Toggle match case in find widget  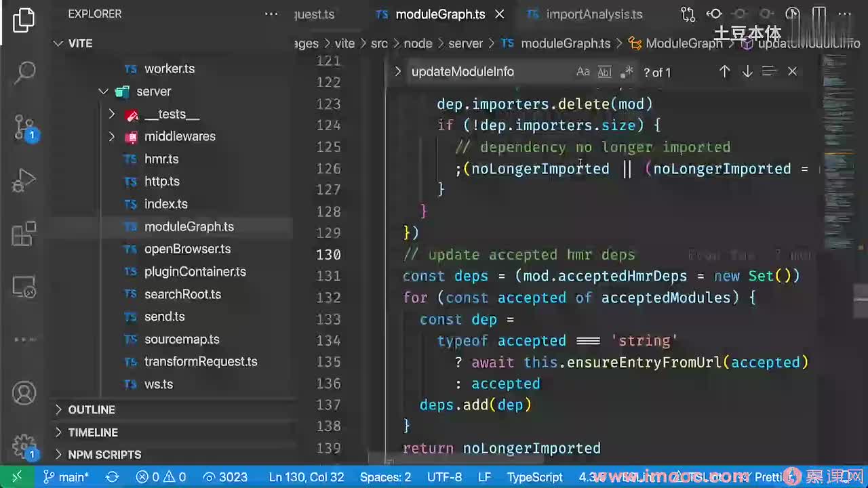[583, 71]
